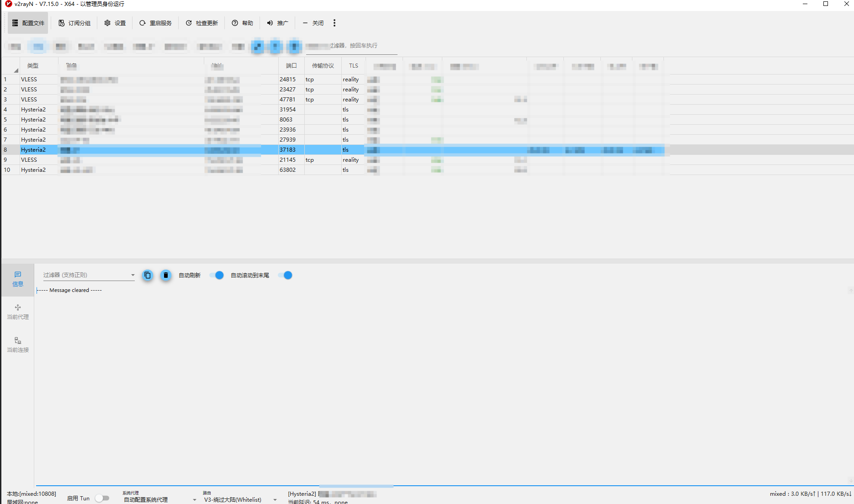Show the 当前代理 (current proxy) panel

(18, 312)
